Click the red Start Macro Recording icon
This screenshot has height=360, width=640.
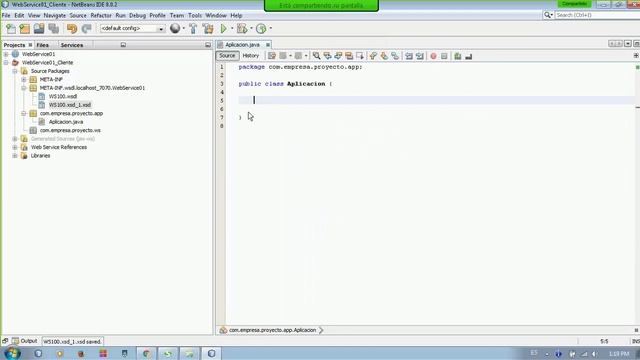pyautogui.click(x=433, y=56)
